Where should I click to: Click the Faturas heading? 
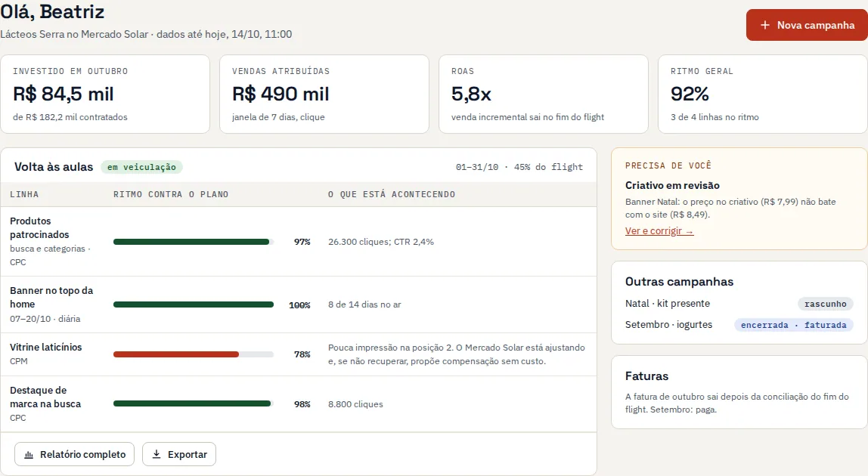[x=646, y=376]
